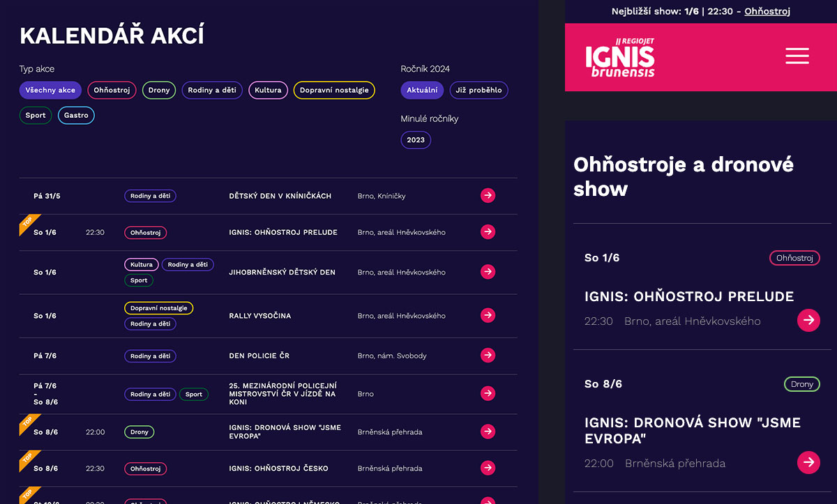This screenshot has width=837, height=504.
Task: Click arrow on Ohňostroj Prelude mobile card
Action: click(x=808, y=320)
